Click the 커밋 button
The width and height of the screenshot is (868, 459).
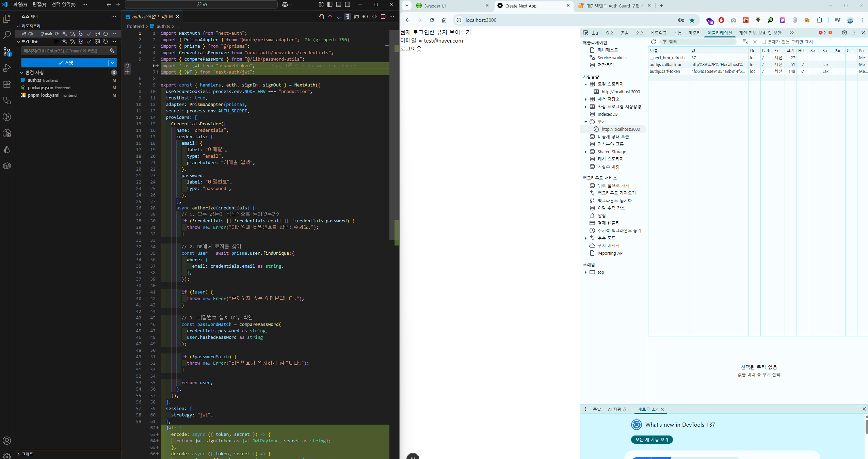(x=65, y=63)
